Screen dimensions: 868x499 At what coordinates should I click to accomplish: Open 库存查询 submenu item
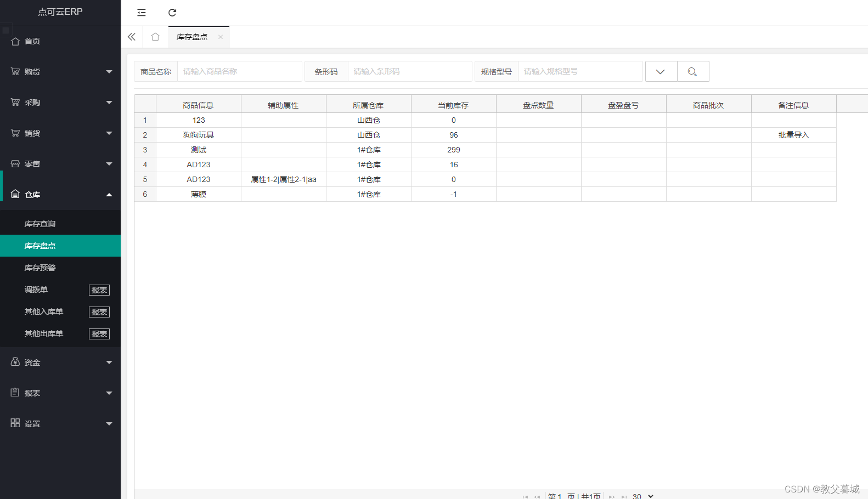point(60,224)
